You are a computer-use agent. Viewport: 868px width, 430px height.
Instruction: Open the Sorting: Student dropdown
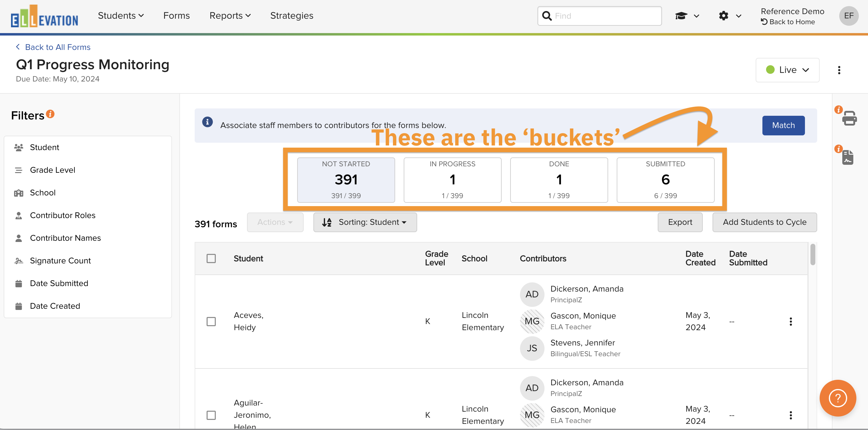[365, 222]
